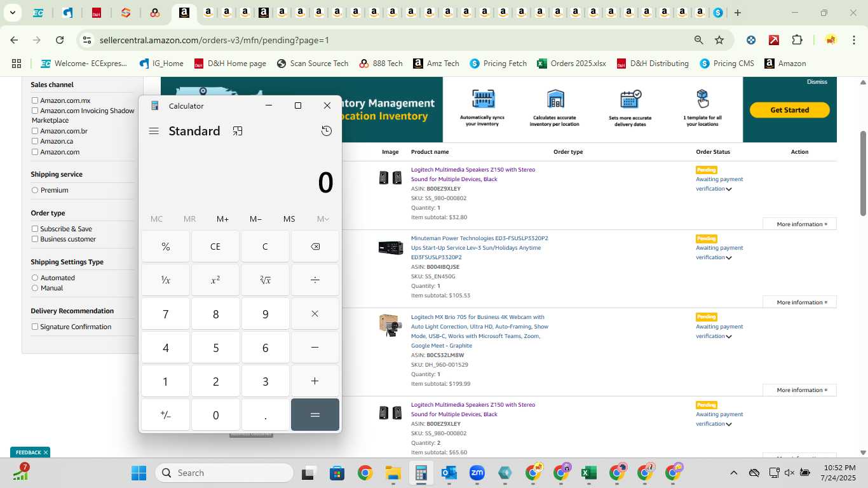868x488 pixels.
Task: Click the zoom magnifier icon in address bar
Action: point(699,40)
